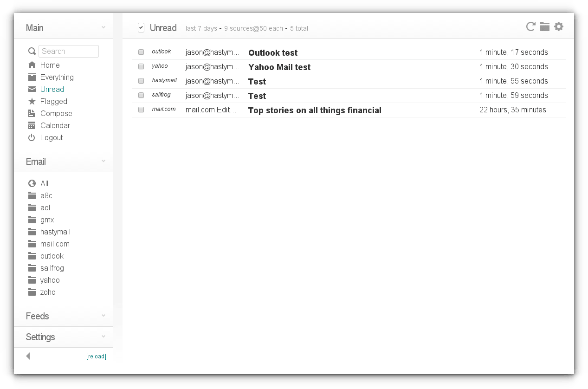588x389 pixels.
Task: Open the sources folder icon in the header
Action: [545, 27]
